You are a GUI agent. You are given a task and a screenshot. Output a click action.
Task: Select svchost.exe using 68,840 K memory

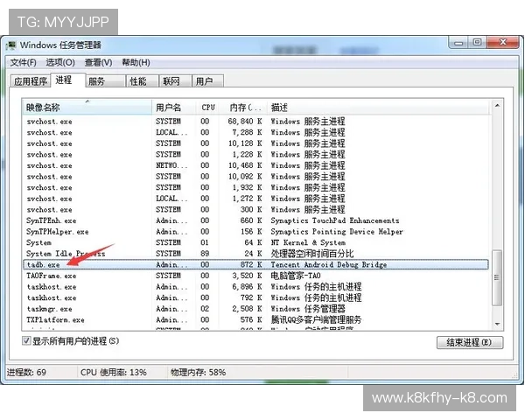click(255, 122)
